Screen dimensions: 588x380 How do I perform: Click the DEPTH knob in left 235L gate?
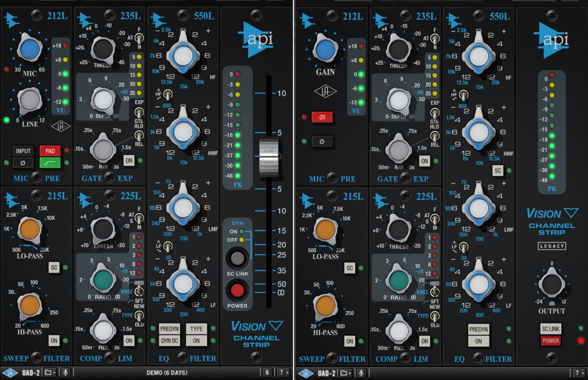[x=103, y=99]
